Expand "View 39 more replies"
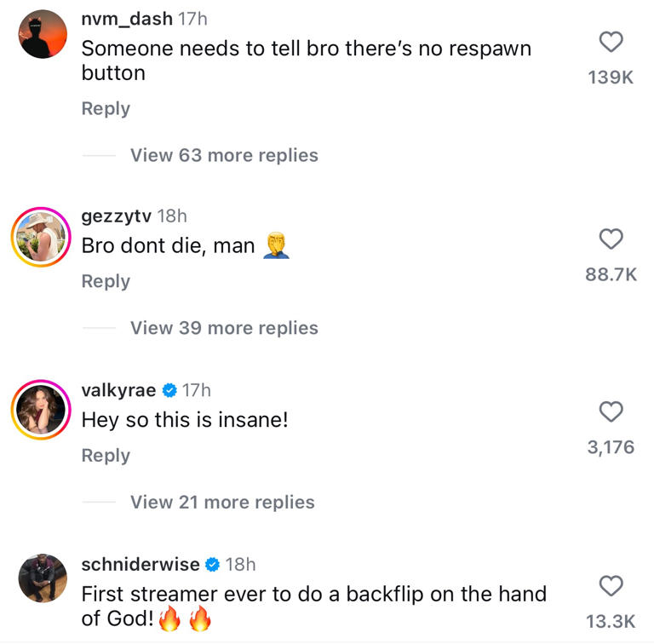The image size is (654, 644). 224,328
